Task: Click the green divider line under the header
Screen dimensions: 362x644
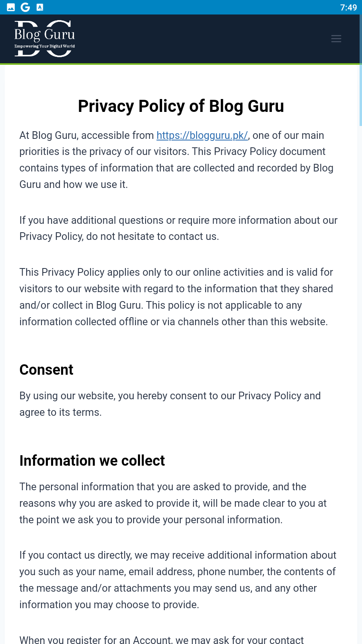Action: click(181, 64)
